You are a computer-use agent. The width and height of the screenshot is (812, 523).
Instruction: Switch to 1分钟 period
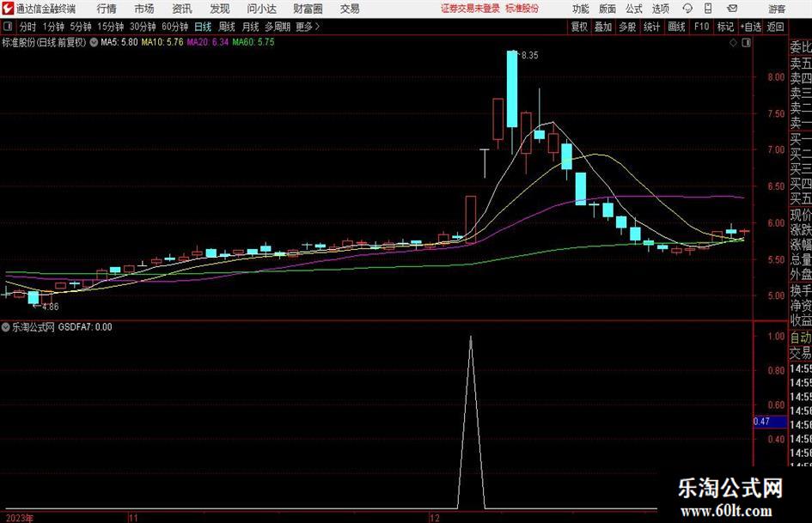coord(53,27)
